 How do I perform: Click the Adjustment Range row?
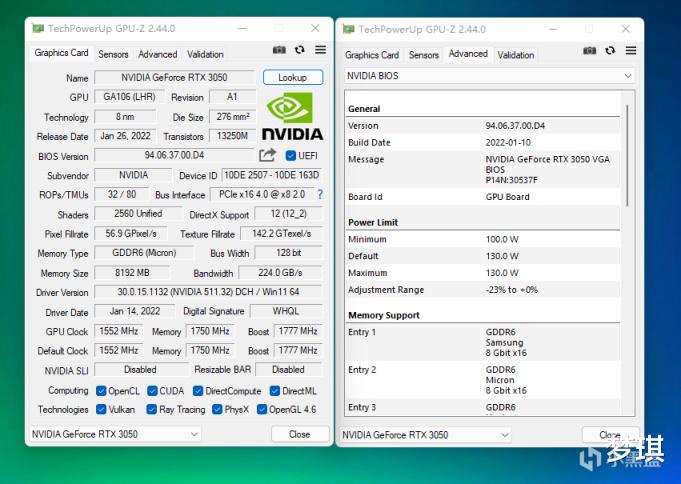(x=484, y=290)
